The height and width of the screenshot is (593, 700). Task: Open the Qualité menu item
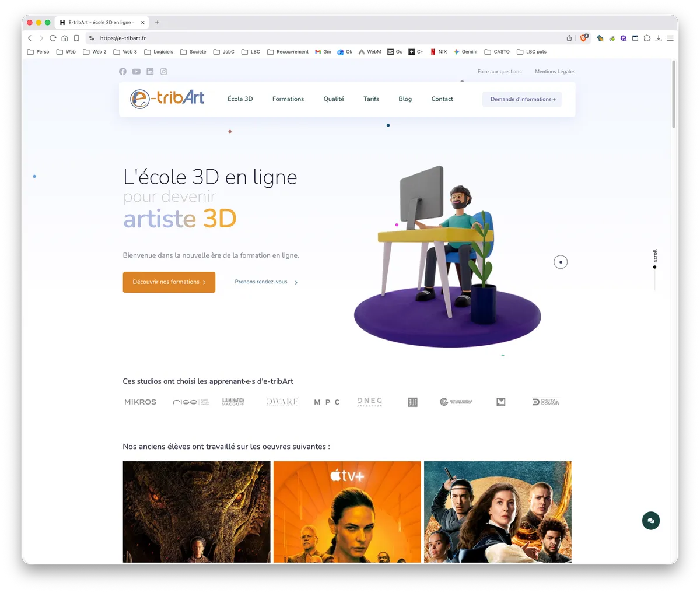pyautogui.click(x=334, y=99)
